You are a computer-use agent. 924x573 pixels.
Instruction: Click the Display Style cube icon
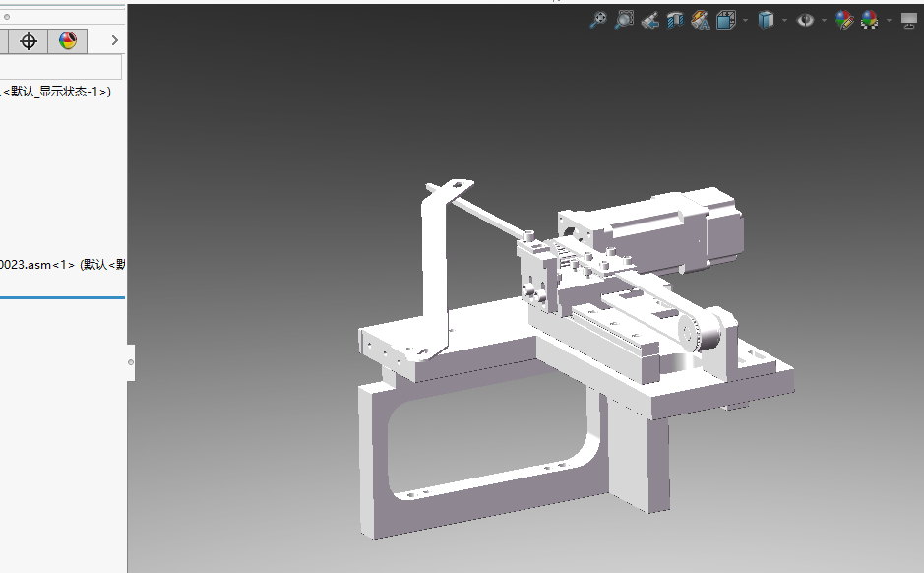766,20
